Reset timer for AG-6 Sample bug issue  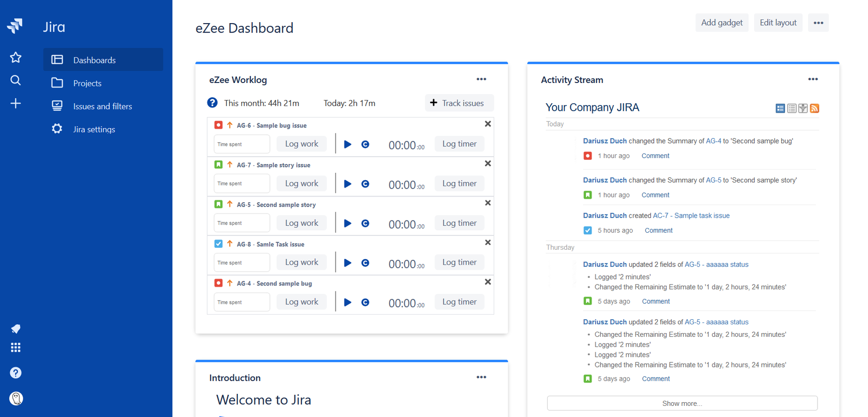point(365,145)
